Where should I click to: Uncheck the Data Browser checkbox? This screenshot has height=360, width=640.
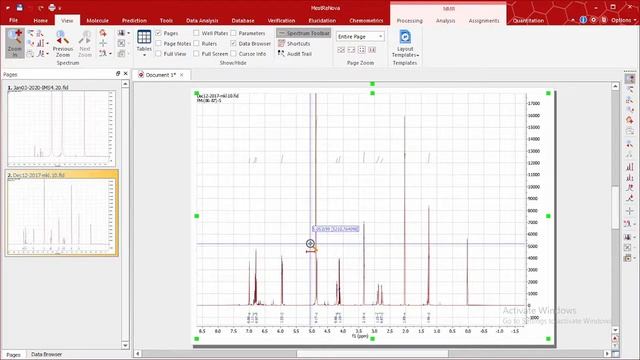(233, 43)
